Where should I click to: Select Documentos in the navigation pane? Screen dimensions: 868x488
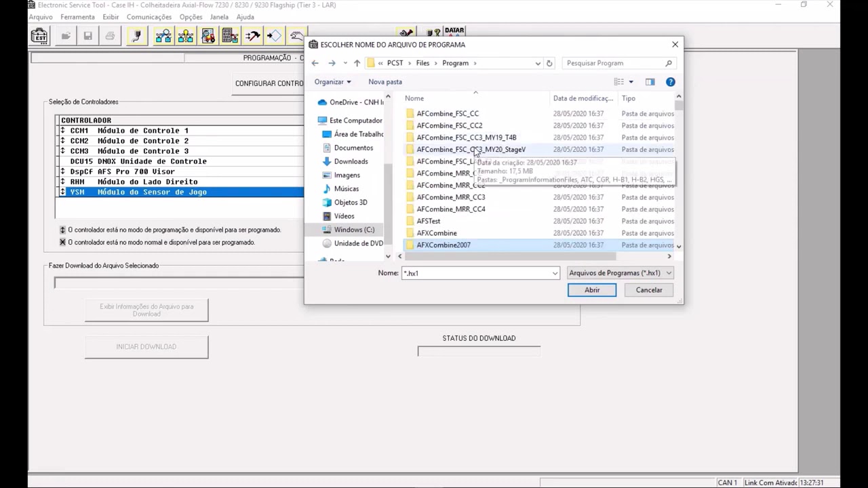click(x=347, y=148)
